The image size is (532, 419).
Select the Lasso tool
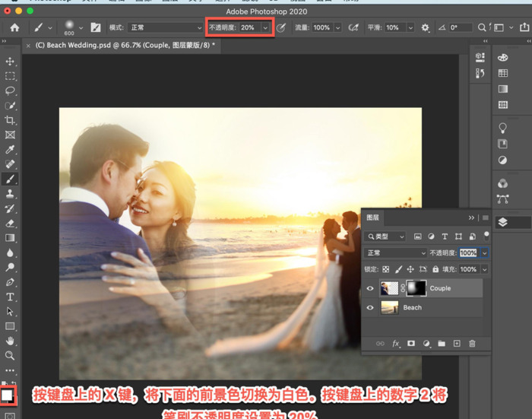click(10, 90)
